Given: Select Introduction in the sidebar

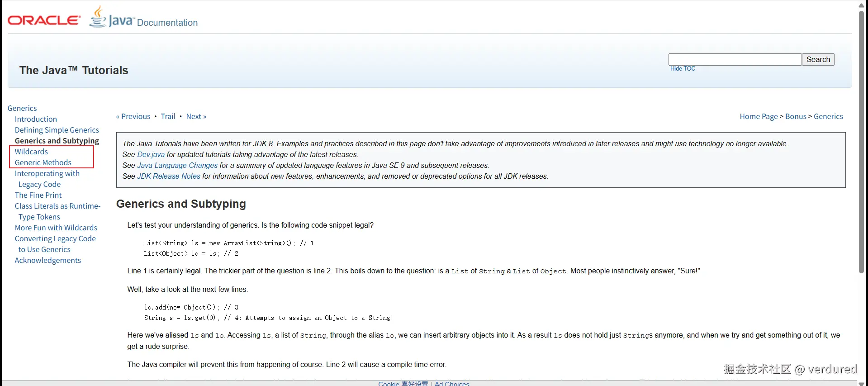Looking at the screenshot, I should coord(36,119).
